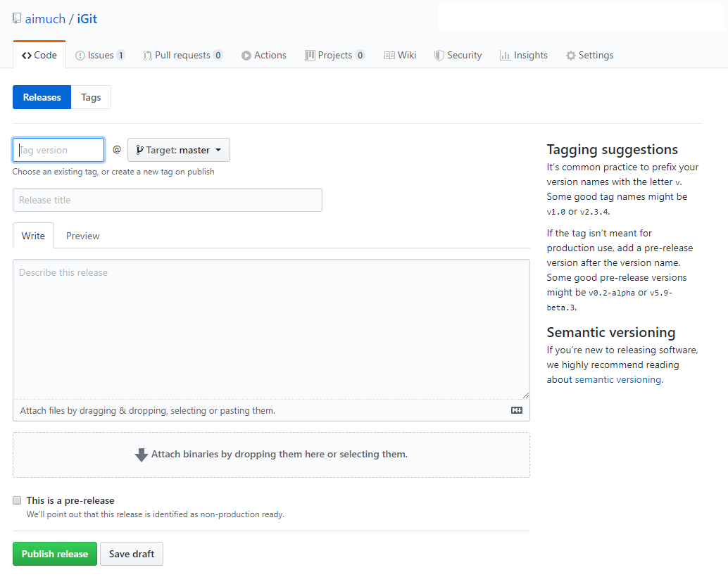Click the Code brackets icon in repo nav
Viewport: 728px width, 577px height.
(x=27, y=56)
